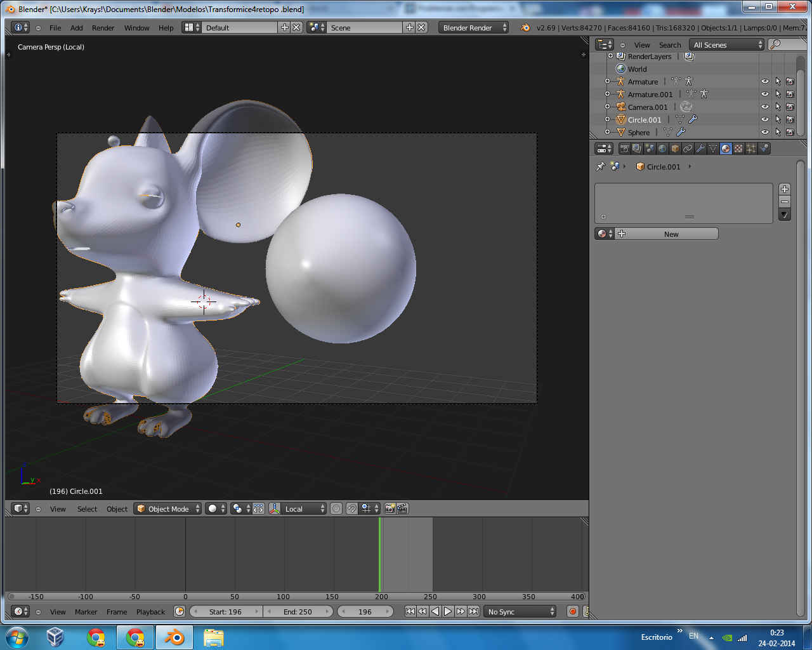Open the Add menu in info header
The image size is (812, 650).
77,28
